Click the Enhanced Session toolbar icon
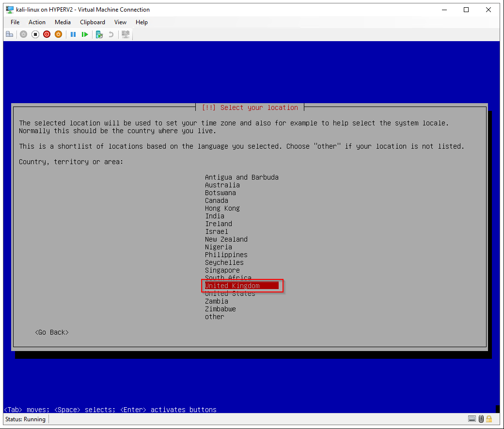Viewport: 504px width, 429px height. click(x=126, y=34)
